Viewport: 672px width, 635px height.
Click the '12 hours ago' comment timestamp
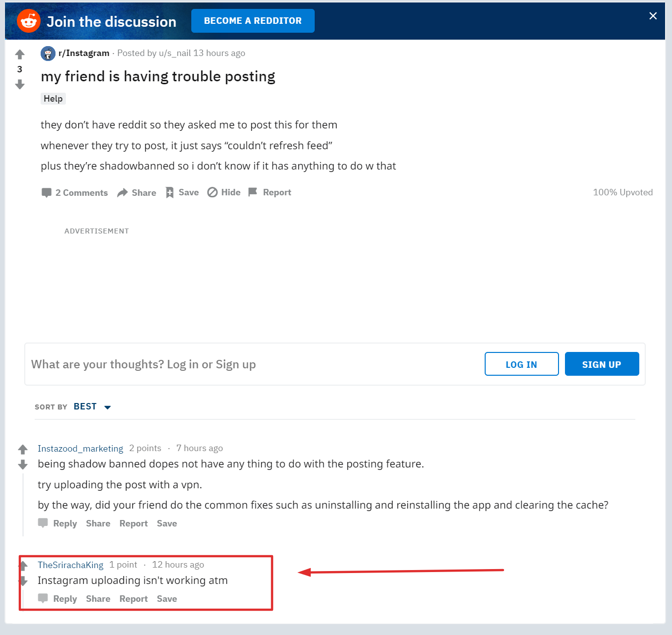(178, 565)
